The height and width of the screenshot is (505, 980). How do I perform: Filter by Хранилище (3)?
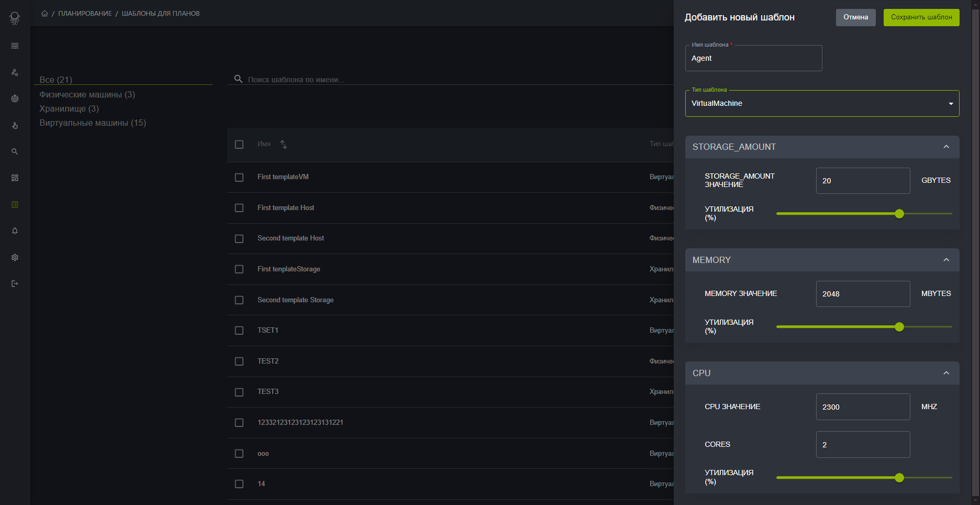pos(69,108)
